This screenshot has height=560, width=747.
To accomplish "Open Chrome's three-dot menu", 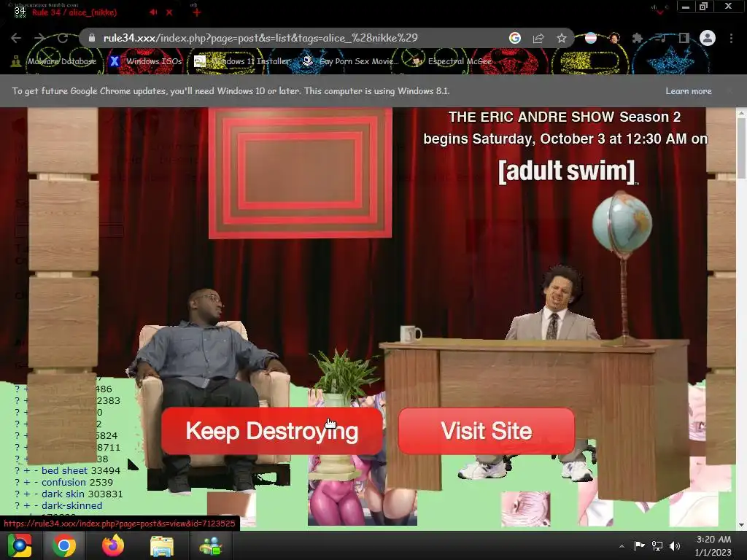I will (731, 38).
